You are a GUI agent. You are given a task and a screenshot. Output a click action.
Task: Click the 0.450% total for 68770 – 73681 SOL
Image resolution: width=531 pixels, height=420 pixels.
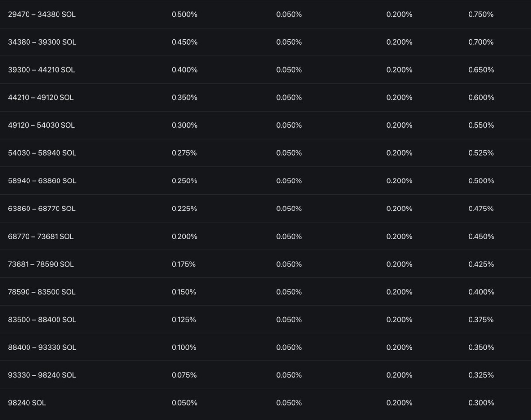[481, 237]
